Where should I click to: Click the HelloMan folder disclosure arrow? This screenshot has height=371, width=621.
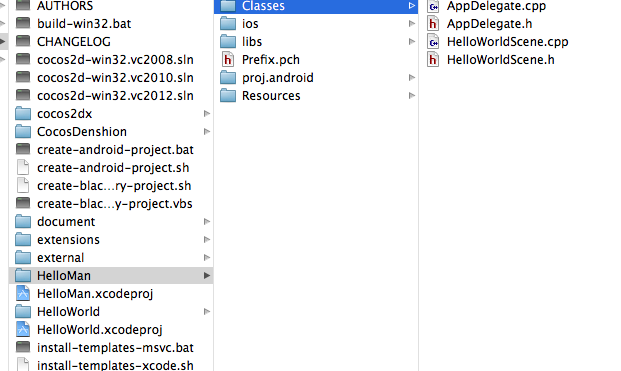[x=207, y=275]
